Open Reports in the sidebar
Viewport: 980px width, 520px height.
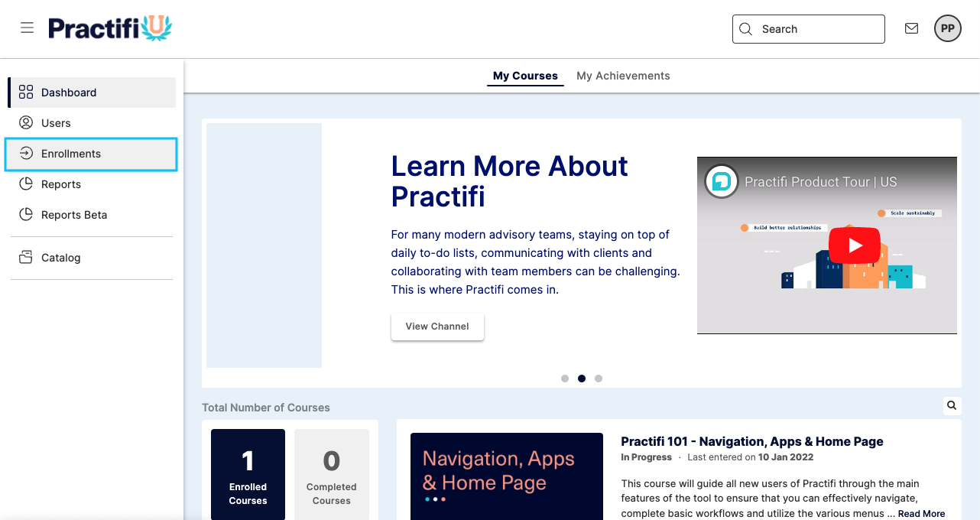click(92, 184)
